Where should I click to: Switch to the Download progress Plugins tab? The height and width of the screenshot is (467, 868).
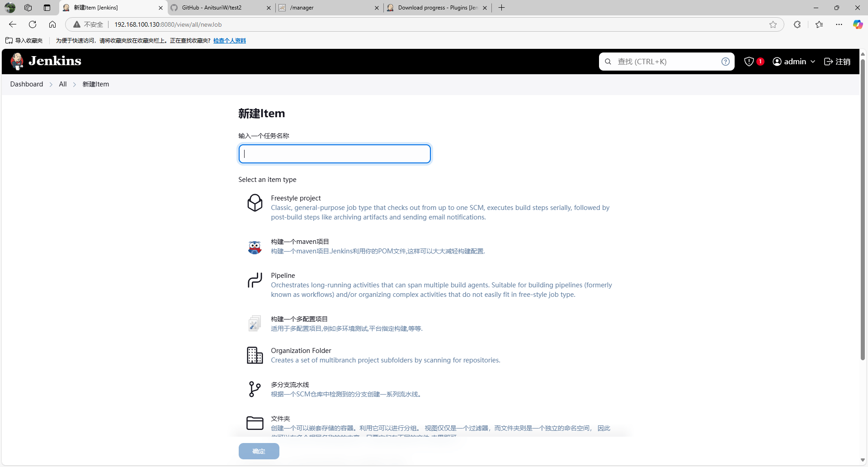[x=437, y=8]
